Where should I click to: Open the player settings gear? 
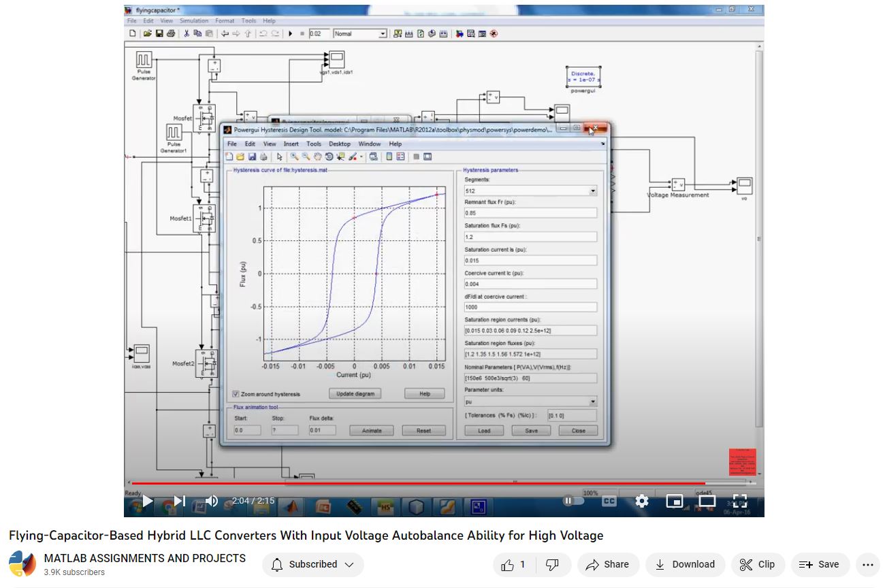point(641,501)
